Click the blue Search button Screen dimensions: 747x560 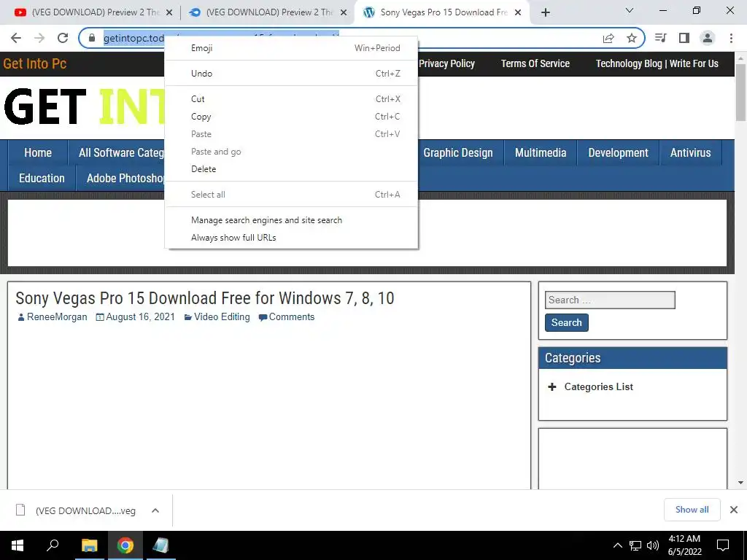point(566,322)
